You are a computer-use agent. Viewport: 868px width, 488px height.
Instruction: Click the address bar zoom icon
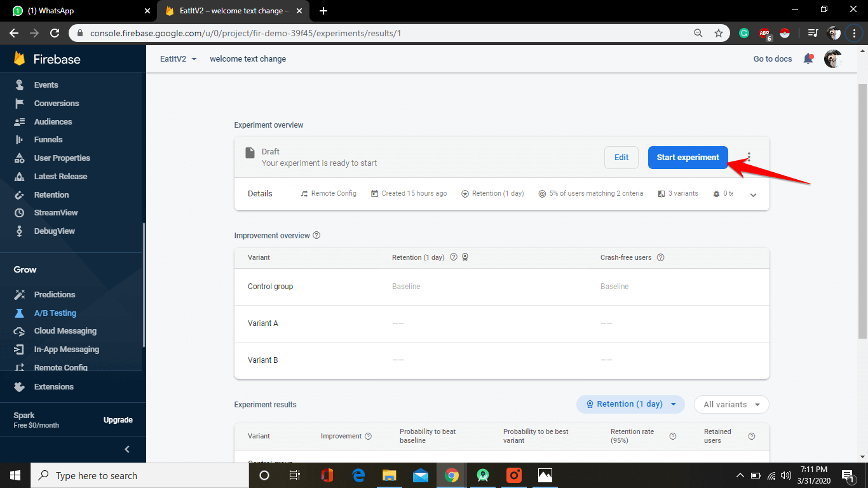(698, 33)
